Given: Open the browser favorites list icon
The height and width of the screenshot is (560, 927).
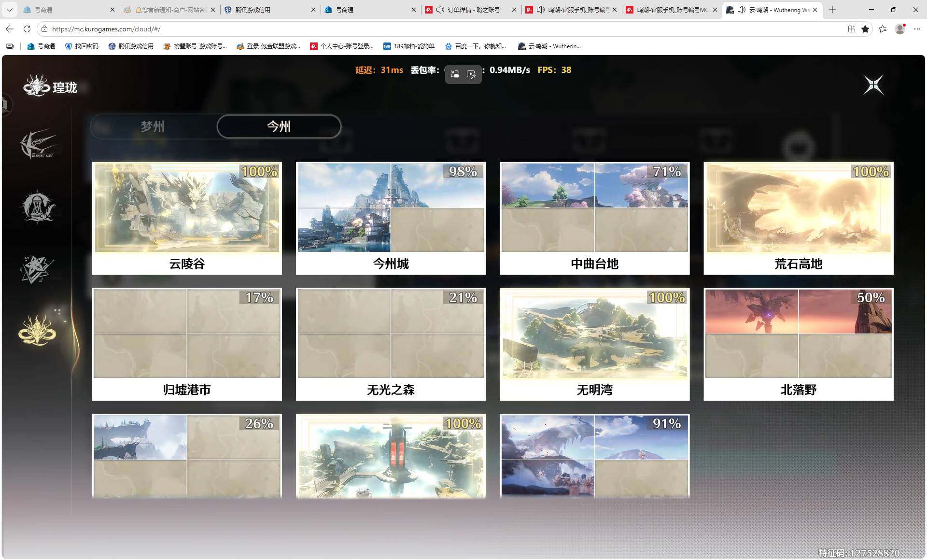Looking at the screenshot, I should tap(883, 29).
